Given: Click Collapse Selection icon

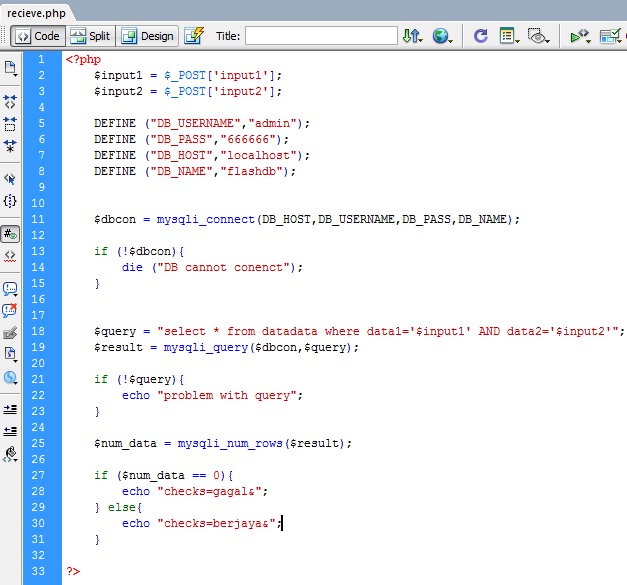Looking at the screenshot, I should 10,124.
